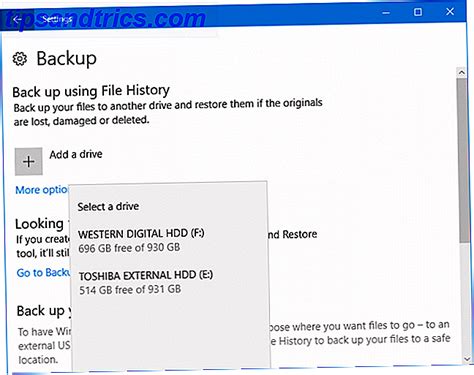Click the vertical scrollbar thumb
The width and height of the screenshot is (474, 375).
[x=462, y=160]
